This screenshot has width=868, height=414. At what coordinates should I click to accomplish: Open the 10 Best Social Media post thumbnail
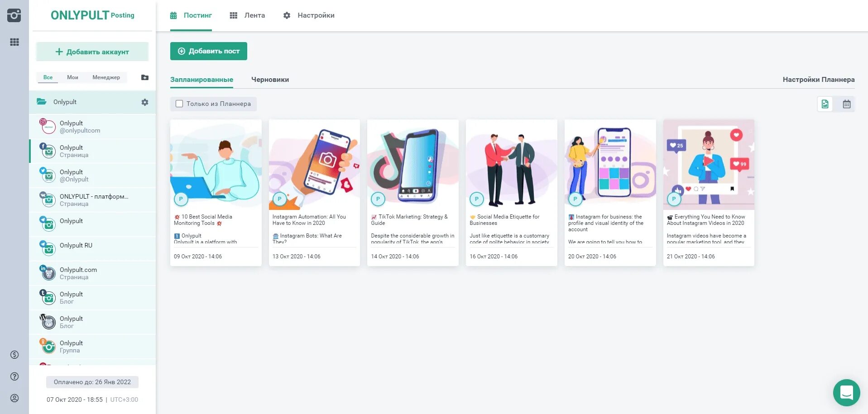(x=216, y=165)
